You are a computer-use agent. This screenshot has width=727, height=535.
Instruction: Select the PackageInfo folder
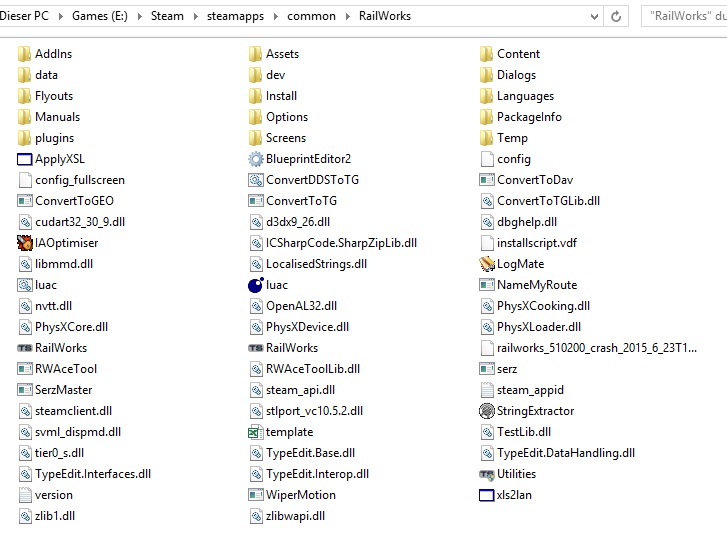(520, 117)
